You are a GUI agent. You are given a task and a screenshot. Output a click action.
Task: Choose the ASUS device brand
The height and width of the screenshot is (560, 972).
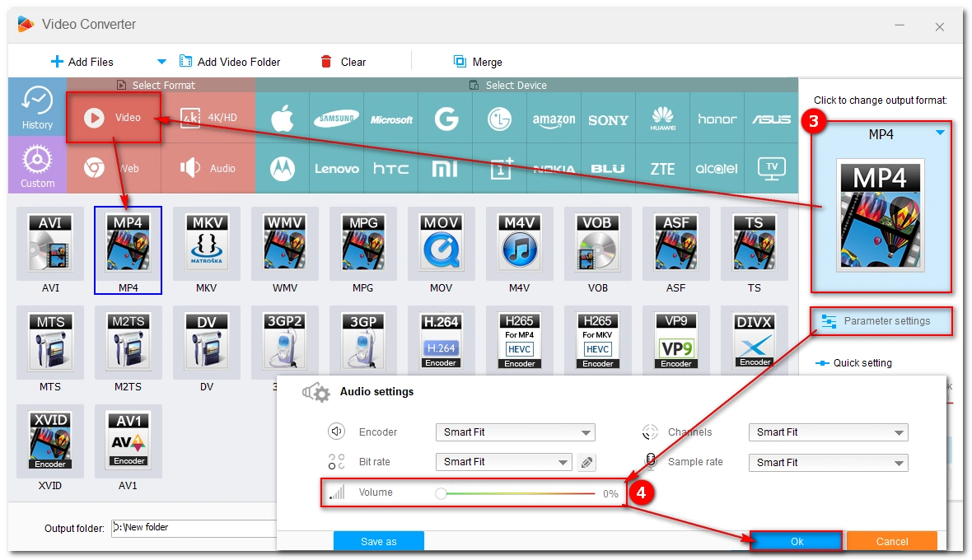771,118
